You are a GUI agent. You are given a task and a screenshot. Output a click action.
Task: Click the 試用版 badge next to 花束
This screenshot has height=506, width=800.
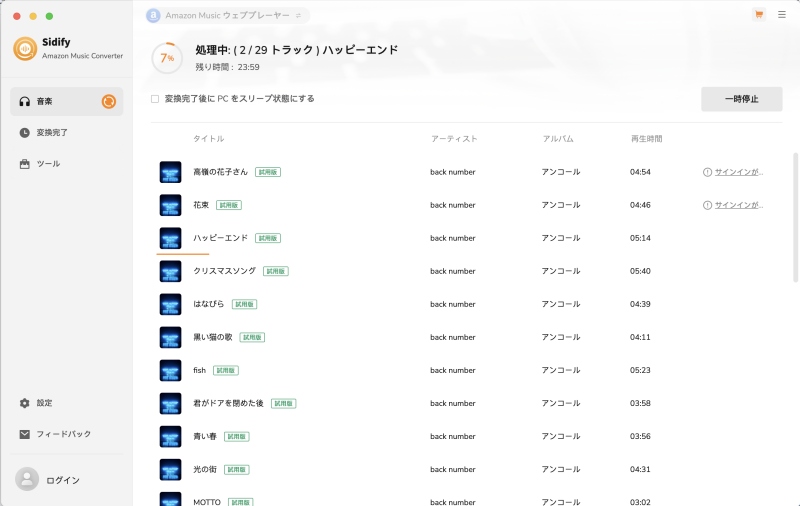pyautogui.click(x=229, y=205)
